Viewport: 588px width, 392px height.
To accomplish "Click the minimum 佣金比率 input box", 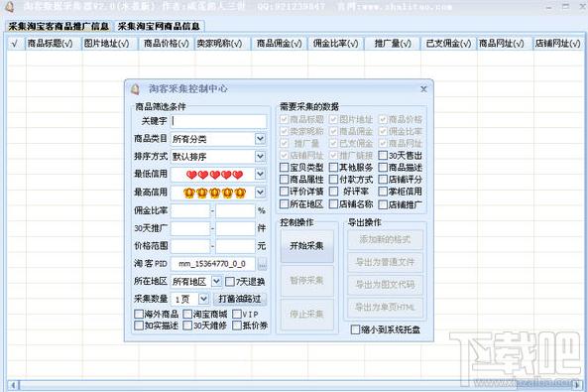I will tap(190, 210).
